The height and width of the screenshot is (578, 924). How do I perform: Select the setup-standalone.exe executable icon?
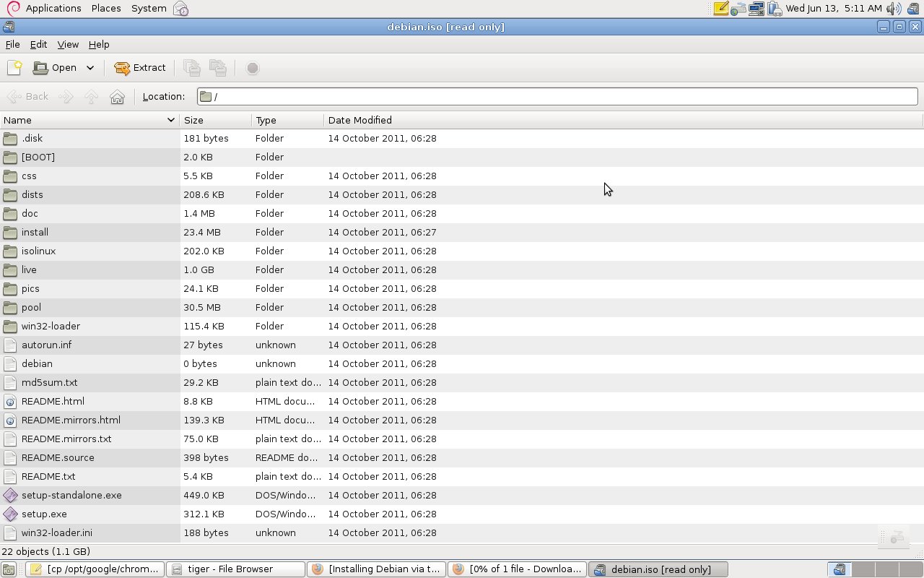pos(10,495)
